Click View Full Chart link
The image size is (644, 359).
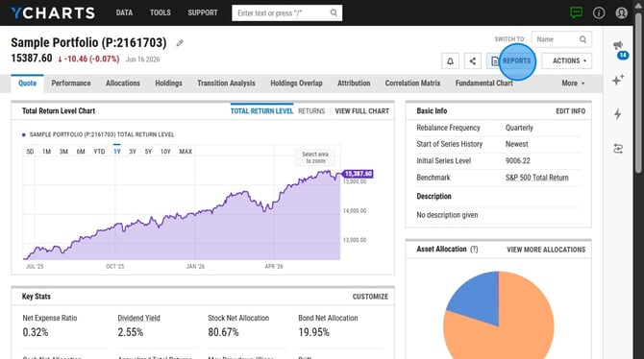pyautogui.click(x=361, y=111)
